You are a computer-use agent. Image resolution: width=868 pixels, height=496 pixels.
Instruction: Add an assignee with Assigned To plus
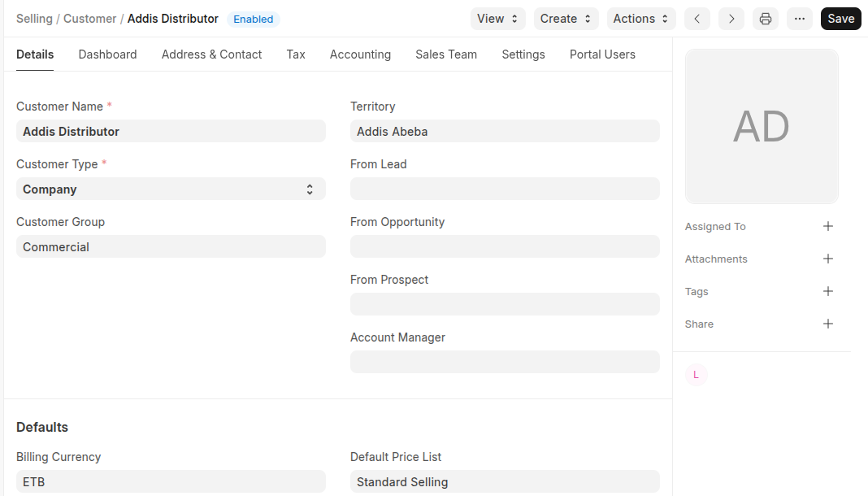828,226
